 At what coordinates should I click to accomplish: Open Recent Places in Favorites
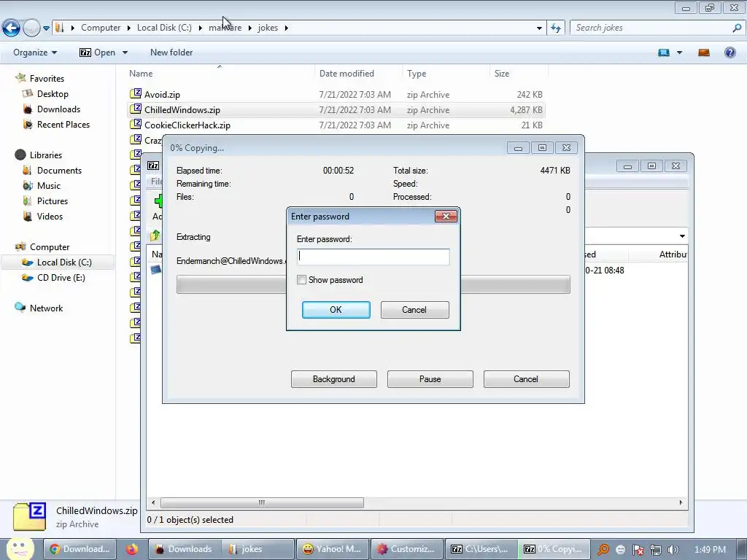tap(63, 124)
